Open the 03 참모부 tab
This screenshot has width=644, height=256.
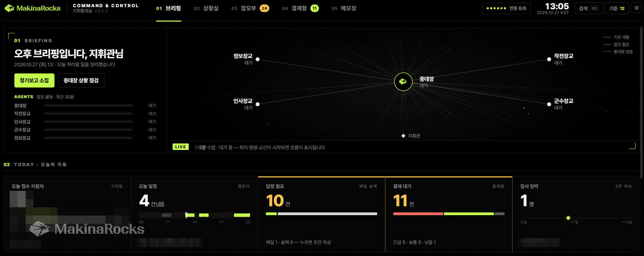click(250, 8)
